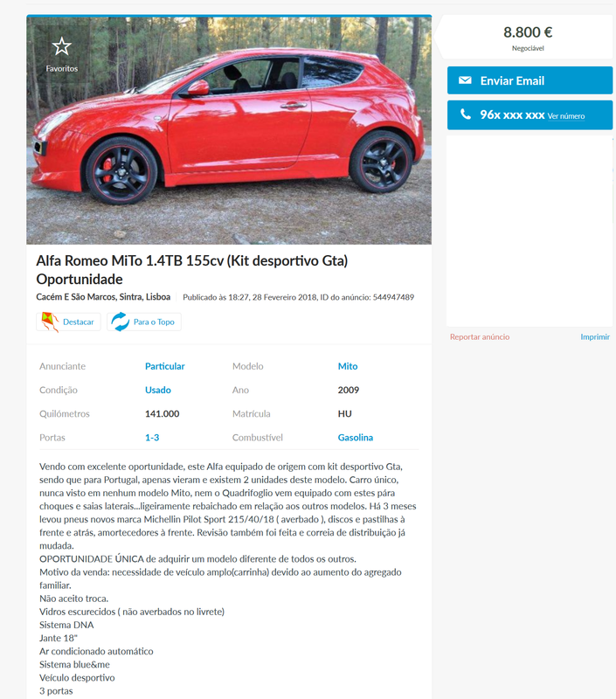This screenshot has width=616, height=699.
Task: Click the red Alfa Romeo car photo
Action: [x=229, y=130]
